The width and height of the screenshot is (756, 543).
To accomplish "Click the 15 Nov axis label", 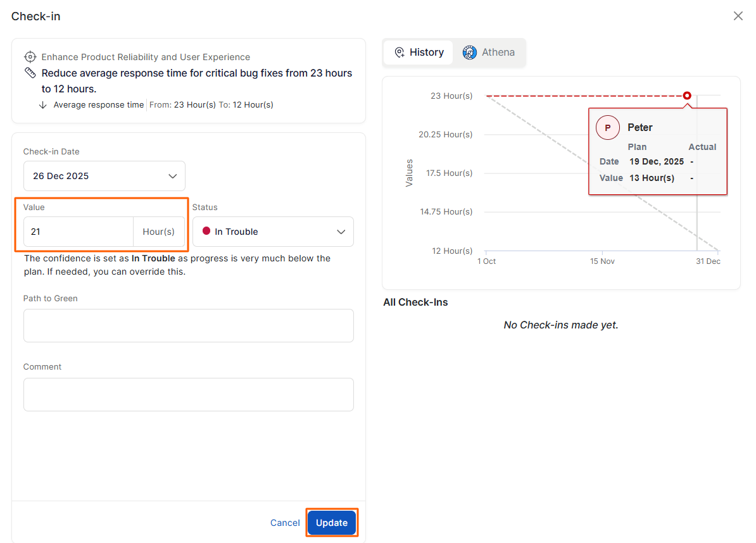I will (602, 261).
